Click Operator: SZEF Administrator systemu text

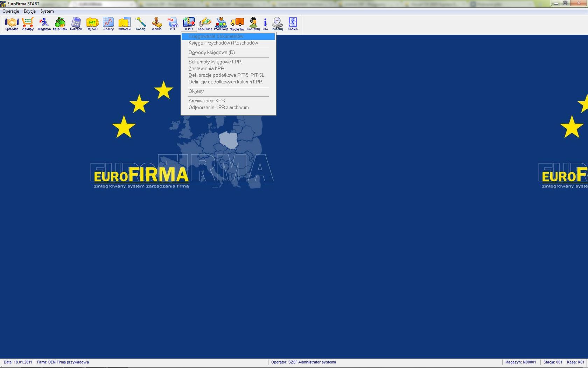pyautogui.click(x=303, y=362)
